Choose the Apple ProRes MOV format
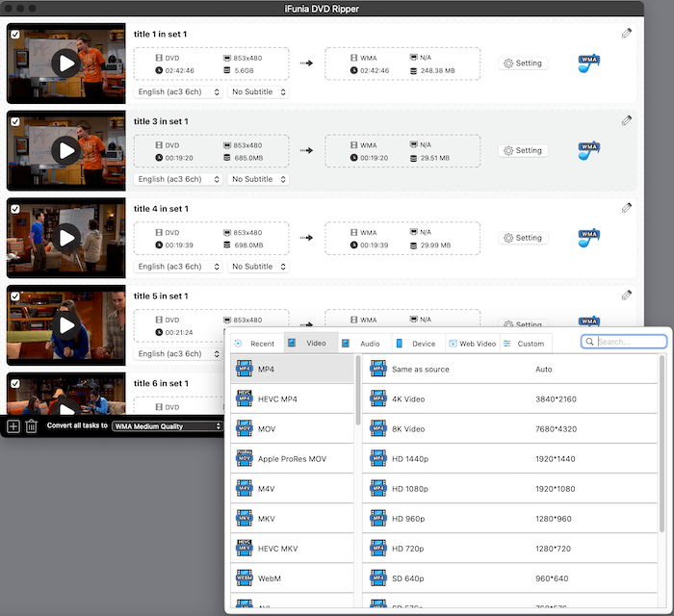The height and width of the screenshot is (616, 674). 292,459
